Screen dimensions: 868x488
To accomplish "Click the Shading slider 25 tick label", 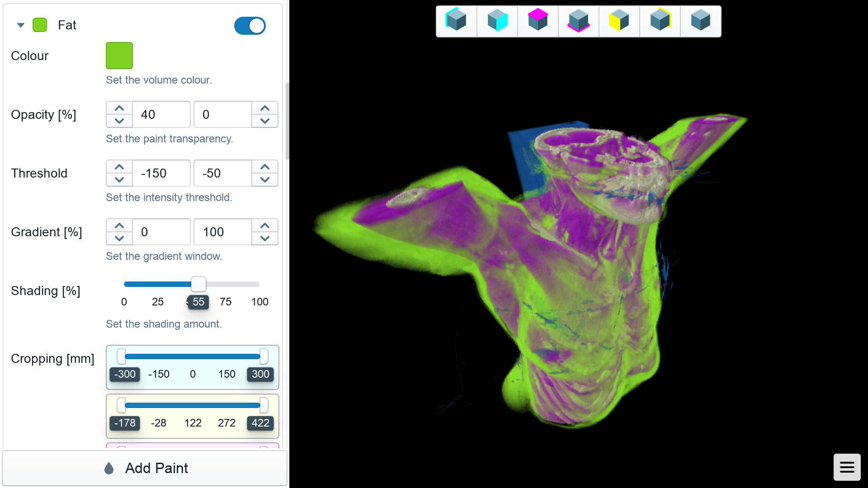I will click(x=158, y=302).
